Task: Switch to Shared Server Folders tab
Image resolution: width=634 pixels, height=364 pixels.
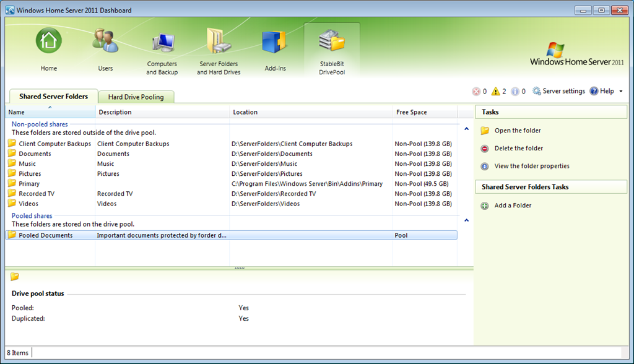Action: [53, 96]
